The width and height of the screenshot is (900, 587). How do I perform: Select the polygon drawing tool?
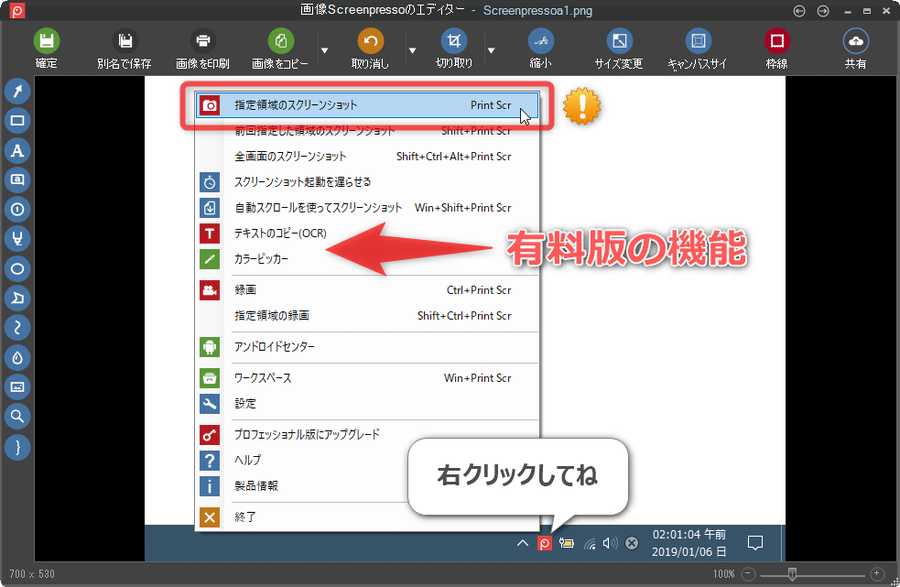[x=17, y=298]
